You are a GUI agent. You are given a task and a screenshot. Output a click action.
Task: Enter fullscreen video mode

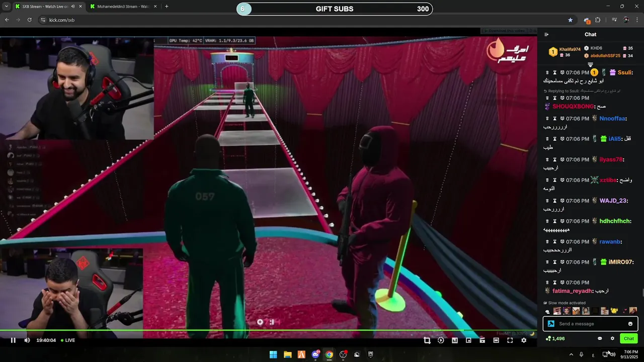pyautogui.click(x=510, y=340)
